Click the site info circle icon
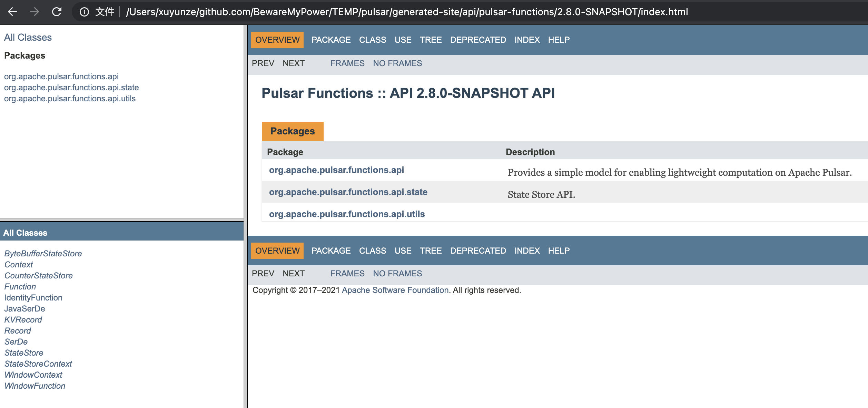868x408 pixels. pyautogui.click(x=84, y=12)
